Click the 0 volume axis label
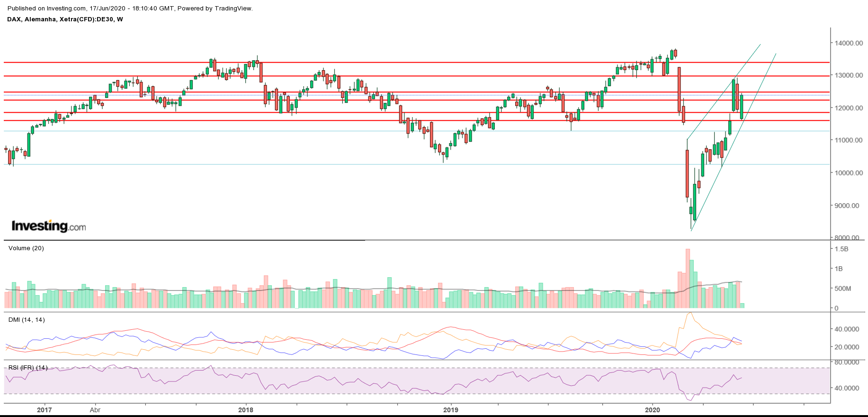The image size is (868, 417). coord(837,308)
